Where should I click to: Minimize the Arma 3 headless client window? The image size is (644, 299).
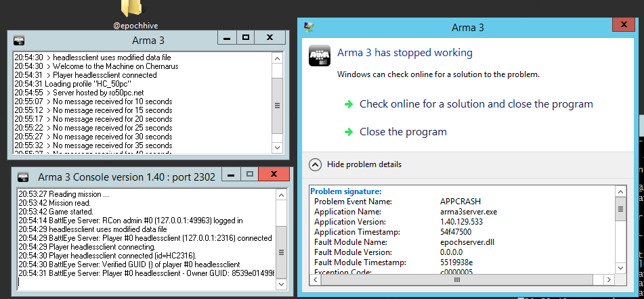[x=227, y=38]
